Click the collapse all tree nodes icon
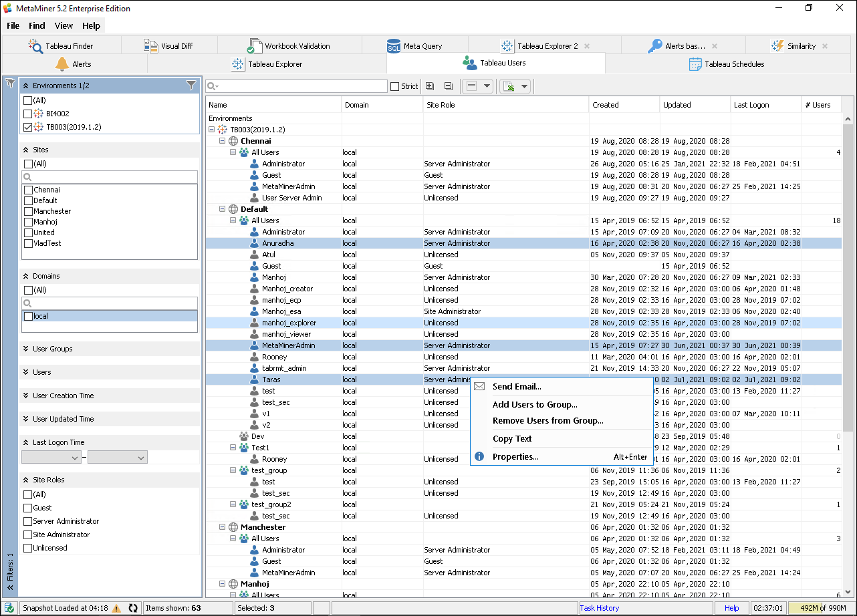 [448, 86]
